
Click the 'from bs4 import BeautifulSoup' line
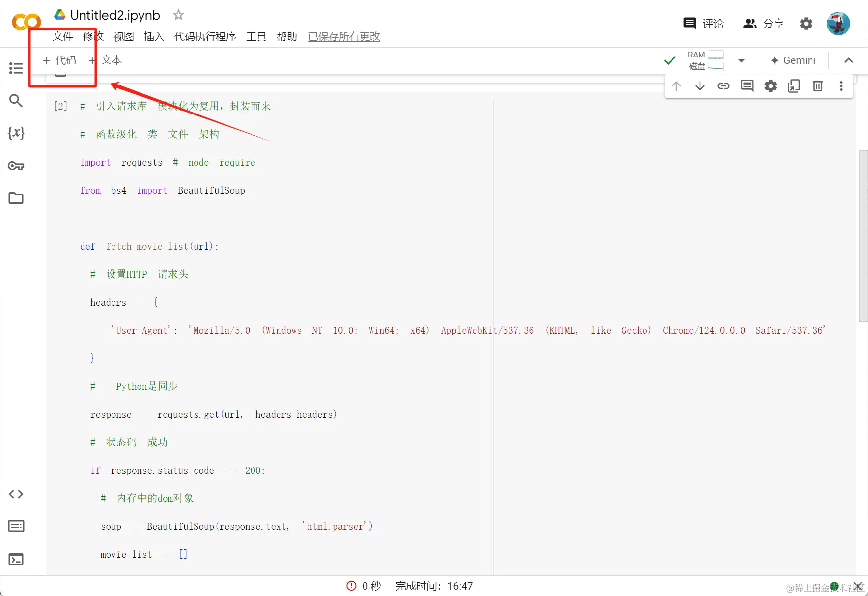coord(163,191)
